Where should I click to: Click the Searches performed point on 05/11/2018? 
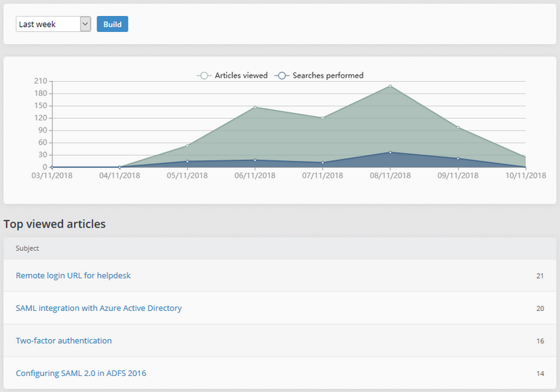click(x=187, y=162)
